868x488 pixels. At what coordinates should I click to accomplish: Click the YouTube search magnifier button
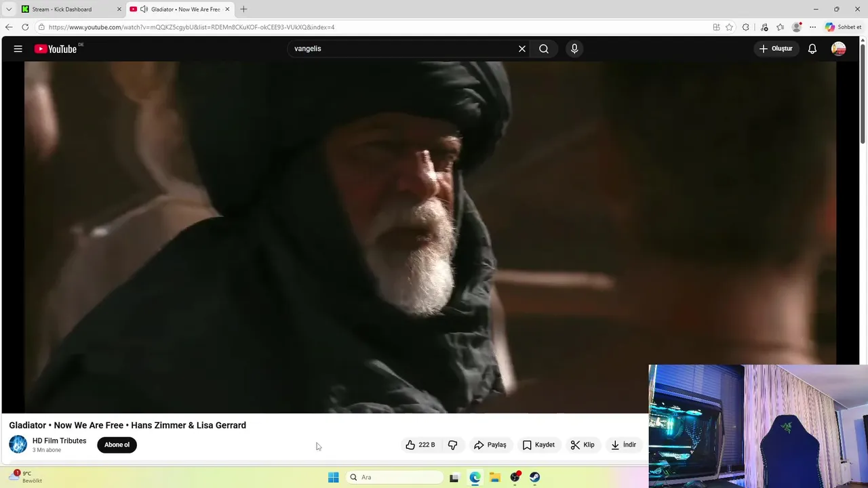pos(544,49)
